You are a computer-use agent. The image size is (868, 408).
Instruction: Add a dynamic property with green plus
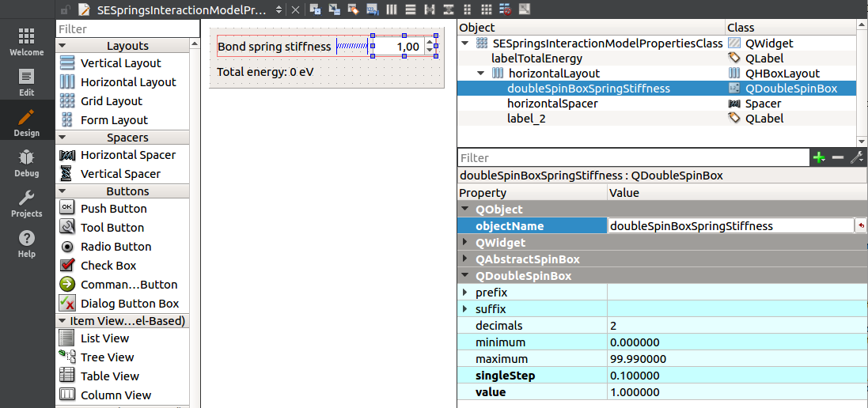(819, 158)
